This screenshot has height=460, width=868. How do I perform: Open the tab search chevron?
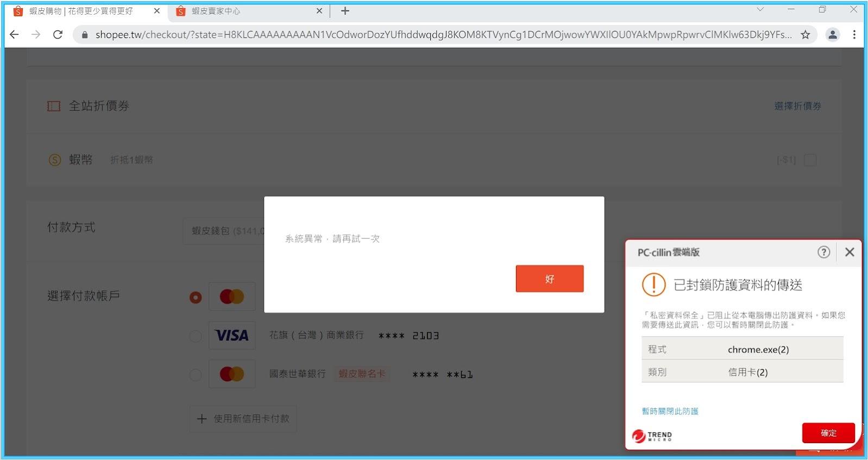pos(760,9)
